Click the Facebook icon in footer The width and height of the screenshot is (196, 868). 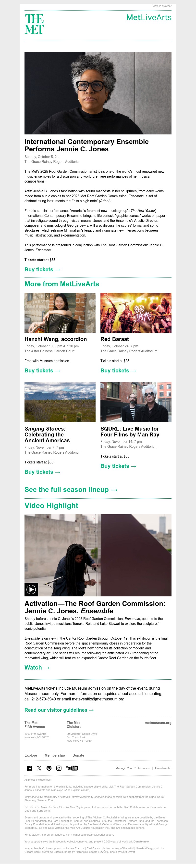click(29, 768)
